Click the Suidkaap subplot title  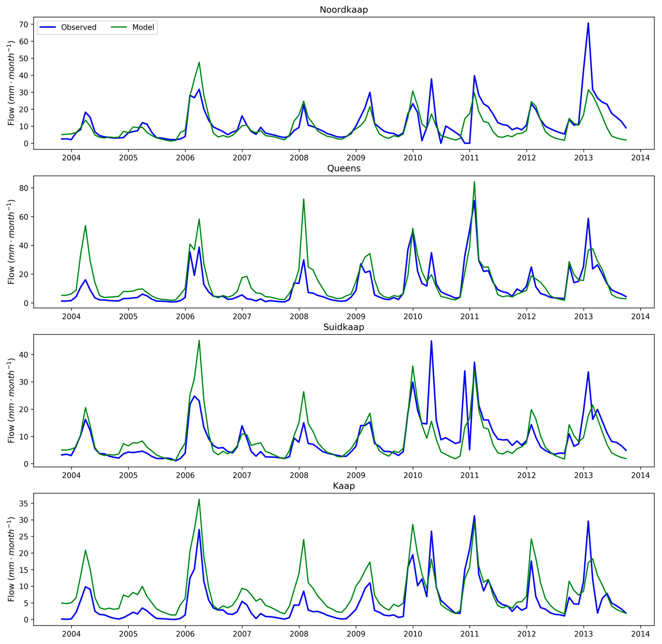tap(344, 327)
